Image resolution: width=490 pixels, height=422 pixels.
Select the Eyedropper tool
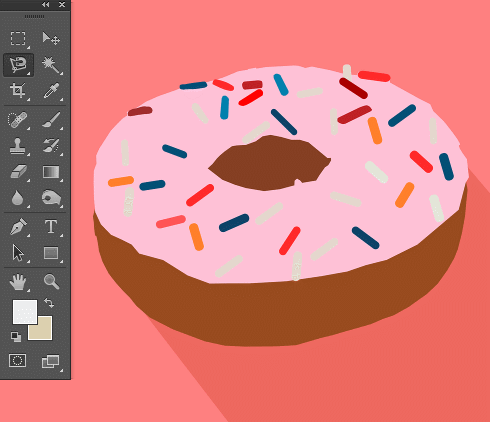(x=51, y=90)
